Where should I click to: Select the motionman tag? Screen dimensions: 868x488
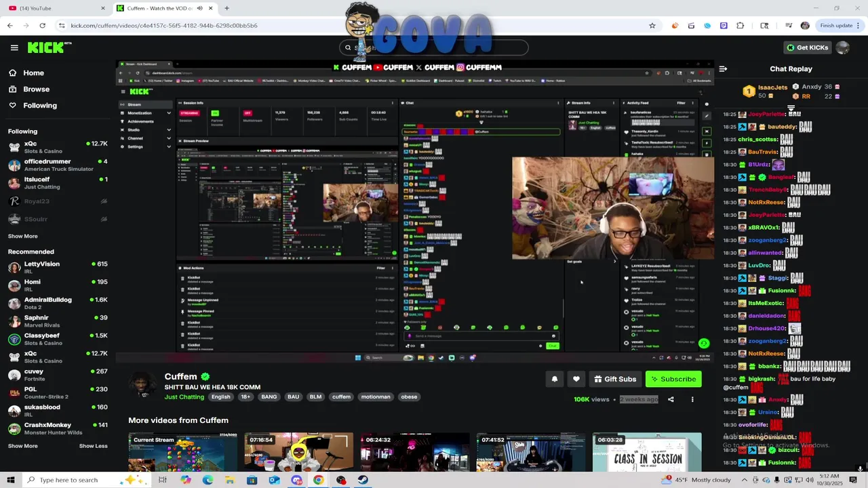[x=376, y=397]
